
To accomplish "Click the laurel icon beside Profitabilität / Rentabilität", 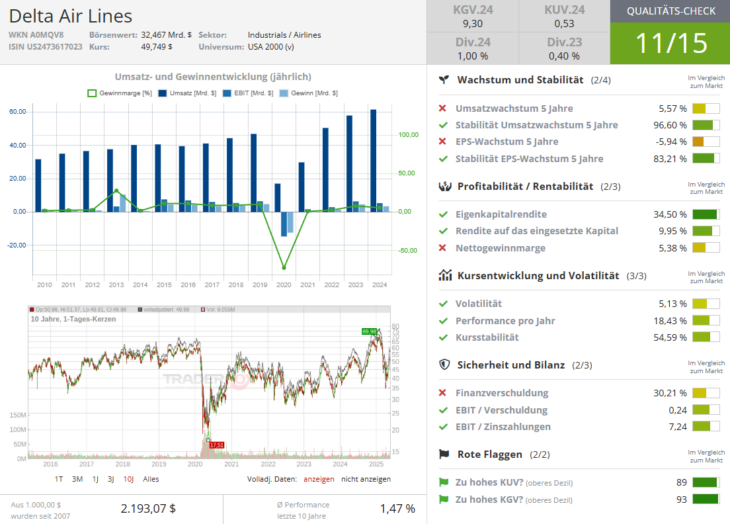I will (x=445, y=187).
